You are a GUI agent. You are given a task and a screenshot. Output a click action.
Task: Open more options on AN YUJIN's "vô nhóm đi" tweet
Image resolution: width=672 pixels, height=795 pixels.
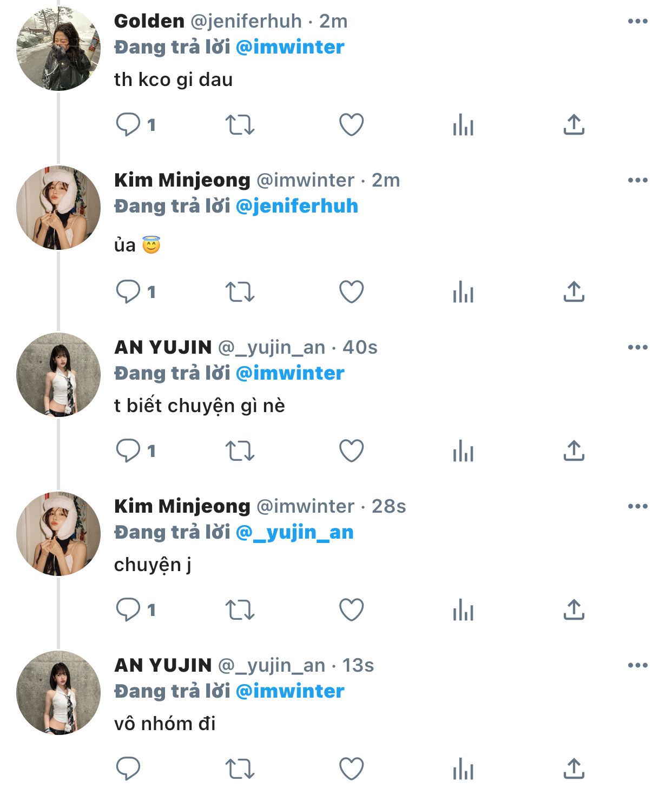coord(638,666)
